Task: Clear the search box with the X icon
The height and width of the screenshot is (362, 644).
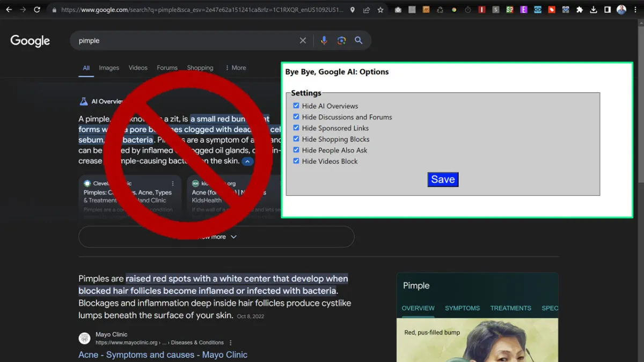Action: pyautogui.click(x=303, y=40)
